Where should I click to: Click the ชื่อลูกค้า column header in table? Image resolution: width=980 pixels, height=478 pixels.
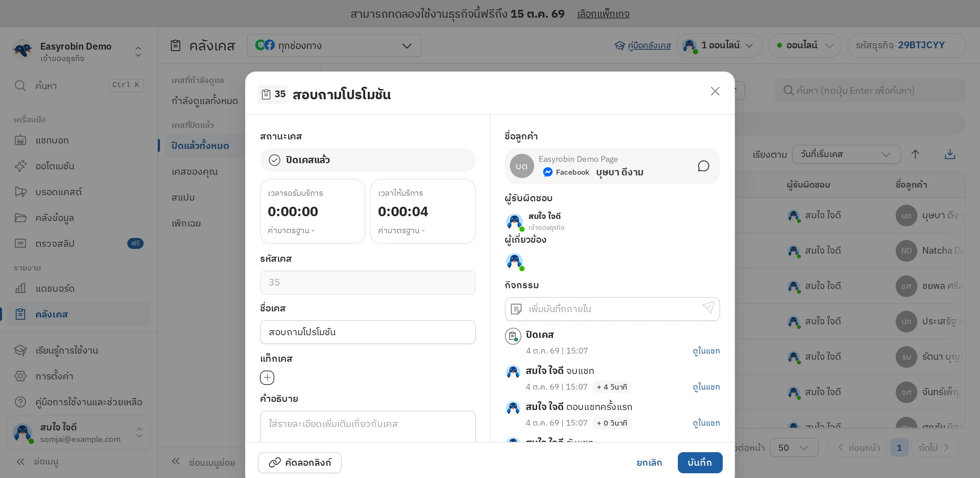point(911,185)
